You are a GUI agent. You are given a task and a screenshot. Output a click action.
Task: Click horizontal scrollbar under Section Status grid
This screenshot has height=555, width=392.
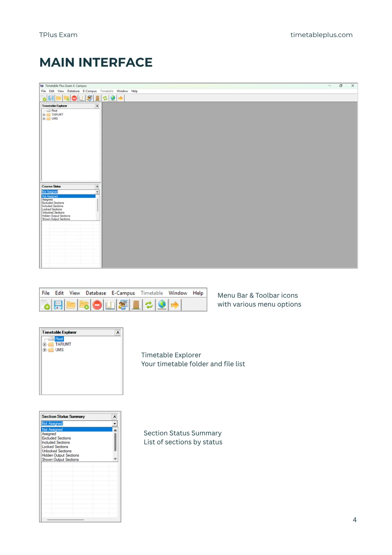click(65, 519)
